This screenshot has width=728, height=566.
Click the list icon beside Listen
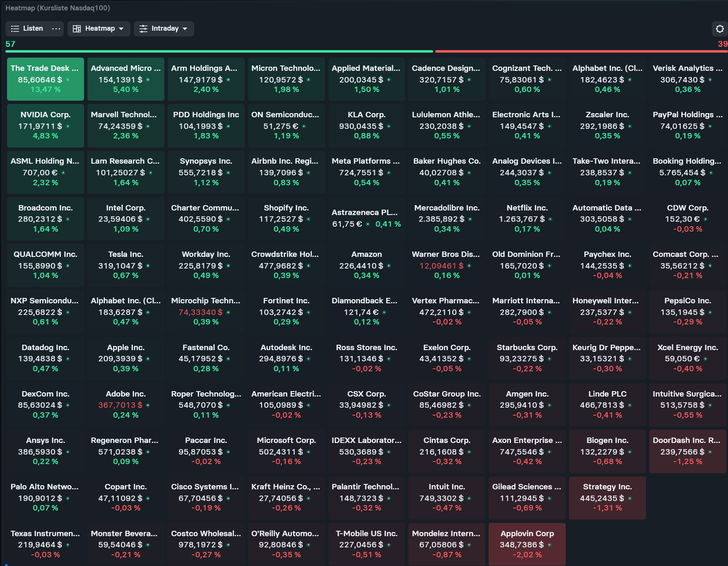[15, 29]
